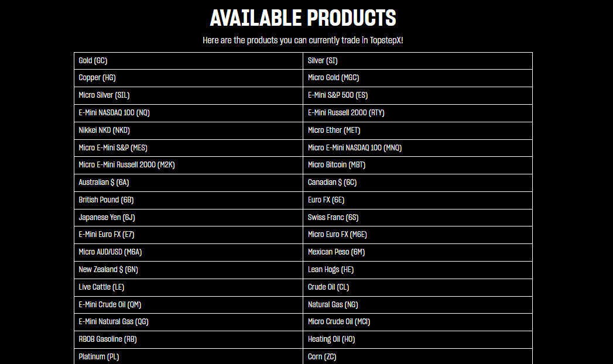Click the Mexican Peso (6M) cell
This screenshot has height=364, width=613.
point(337,252)
